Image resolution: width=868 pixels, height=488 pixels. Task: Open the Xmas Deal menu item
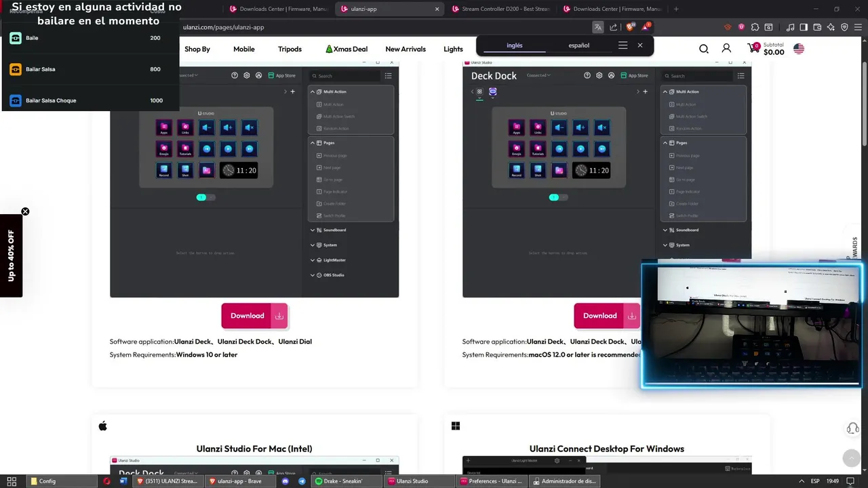[347, 49]
